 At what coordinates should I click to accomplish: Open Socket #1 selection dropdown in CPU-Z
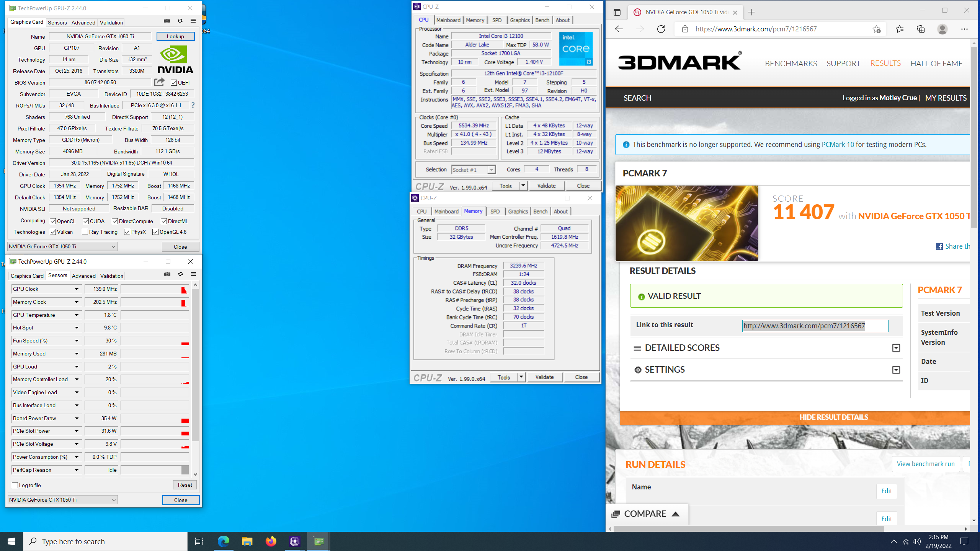[491, 170]
